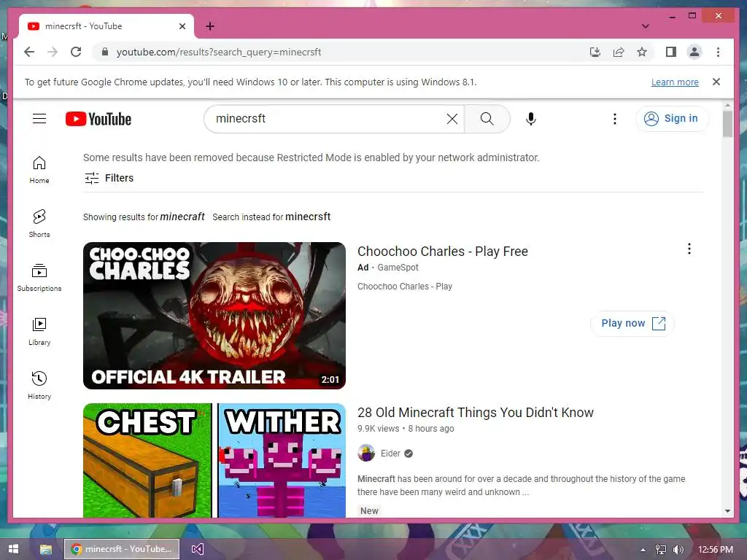
Task: Open YouTube settings three-dot menu beside Sign in
Action: tap(614, 119)
